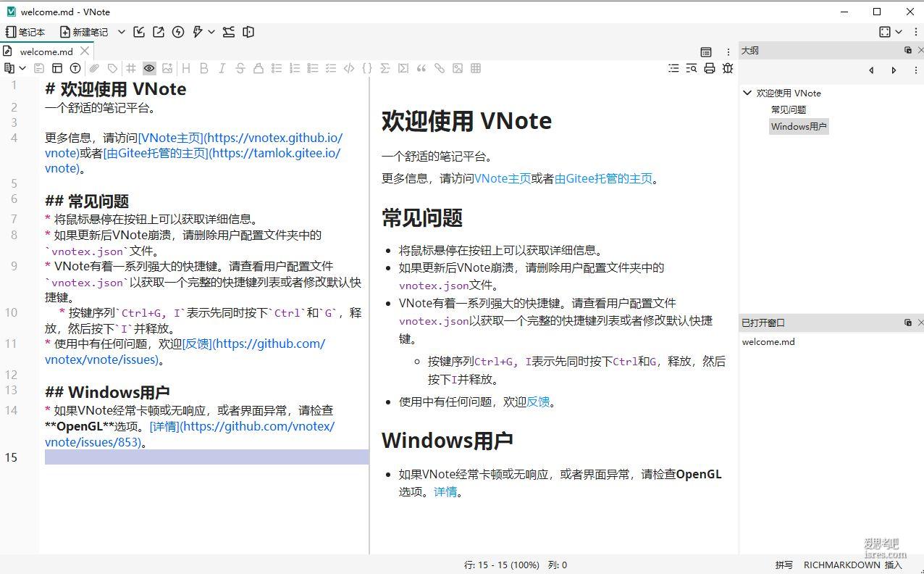Toggle strikethrough formatting

pyautogui.click(x=240, y=68)
